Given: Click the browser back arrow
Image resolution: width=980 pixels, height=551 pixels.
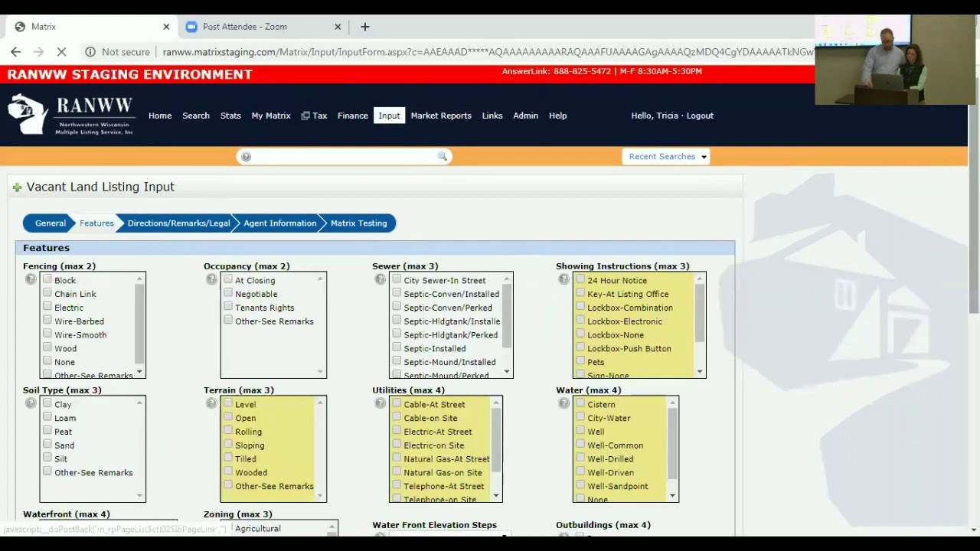Looking at the screenshot, I should pyautogui.click(x=16, y=52).
